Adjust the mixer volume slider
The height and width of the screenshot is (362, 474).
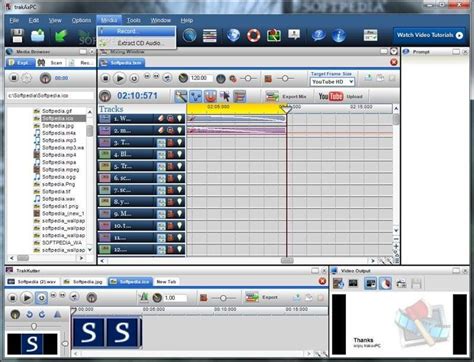[248, 78]
